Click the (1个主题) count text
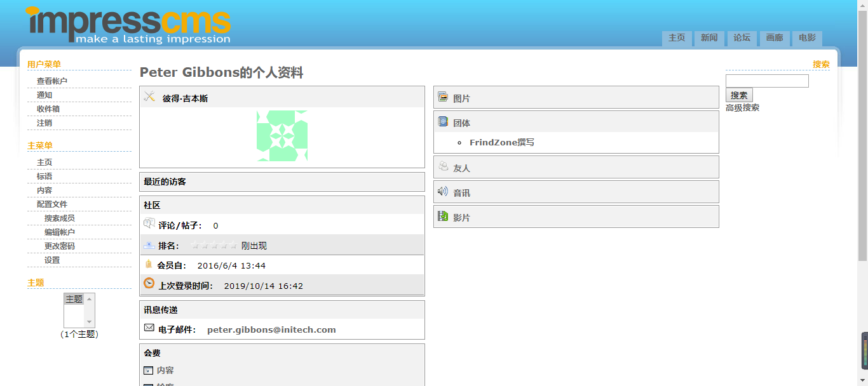Screen dimensions: 868x386 (x=79, y=334)
